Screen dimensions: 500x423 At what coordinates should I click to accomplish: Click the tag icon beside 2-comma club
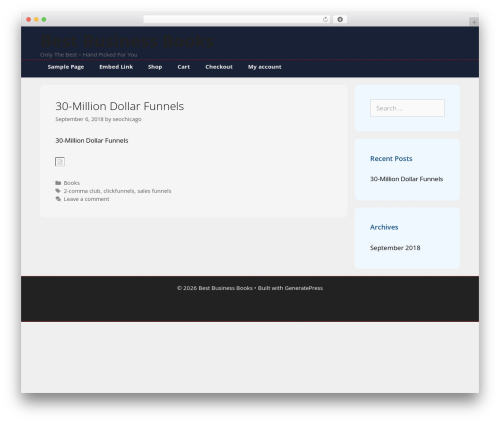pos(58,191)
